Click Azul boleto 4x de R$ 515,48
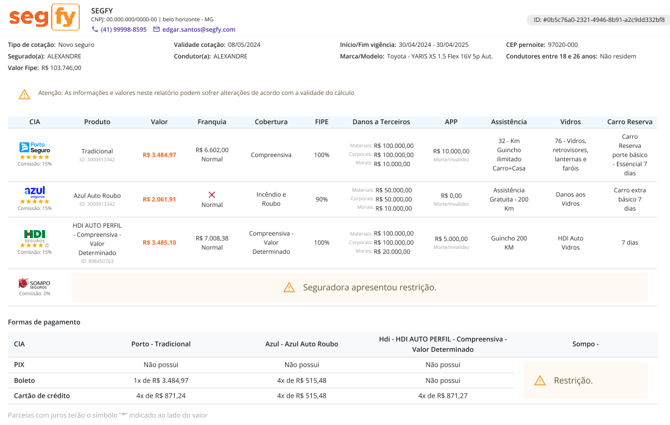670x425 pixels. (302, 380)
